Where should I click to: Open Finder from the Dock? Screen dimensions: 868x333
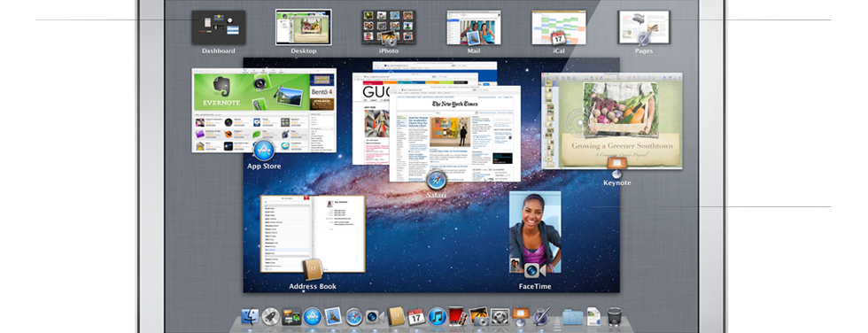[250, 316]
